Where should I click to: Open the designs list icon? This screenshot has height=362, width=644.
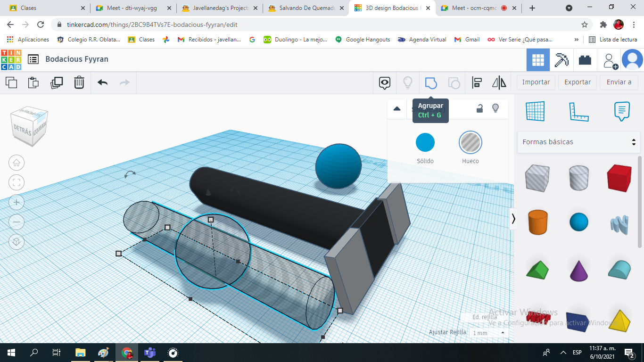pyautogui.click(x=33, y=59)
